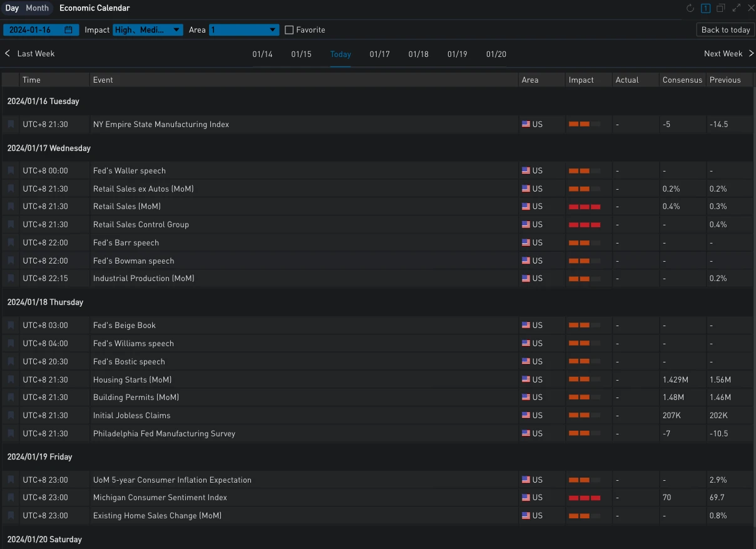The width and height of the screenshot is (756, 549).
Task: Enable the Favorite checkbox filter
Action: pos(289,30)
